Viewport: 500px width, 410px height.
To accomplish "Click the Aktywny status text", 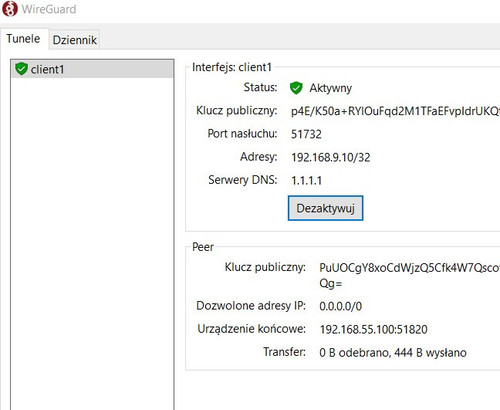I will click(330, 88).
